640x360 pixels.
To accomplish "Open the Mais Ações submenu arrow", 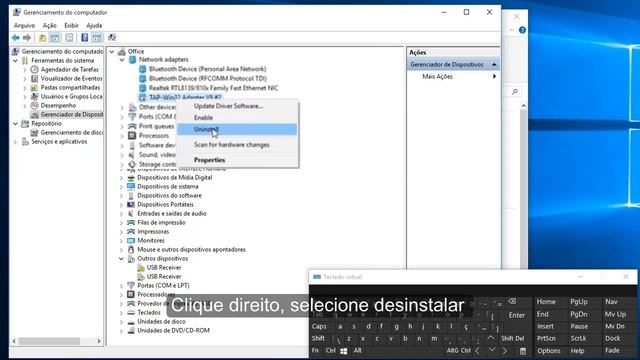I will pyautogui.click(x=494, y=76).
